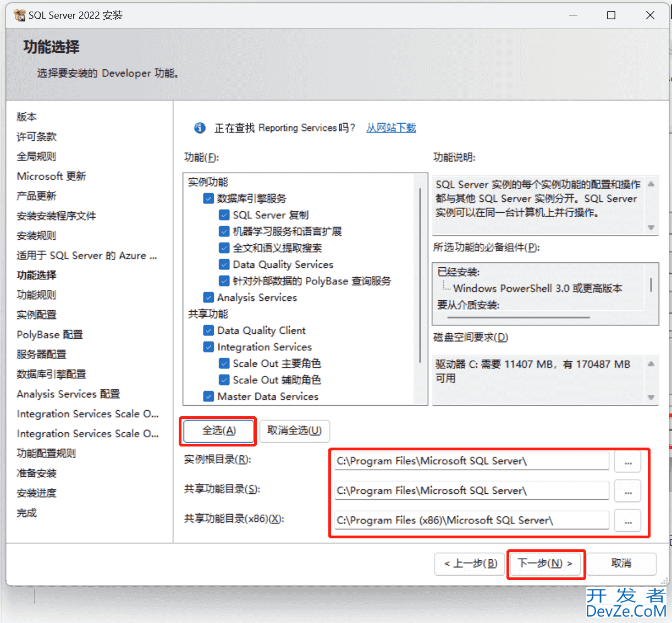Uncheck the PolyBase 查询服务 checkbox

(x=224, y=281)
